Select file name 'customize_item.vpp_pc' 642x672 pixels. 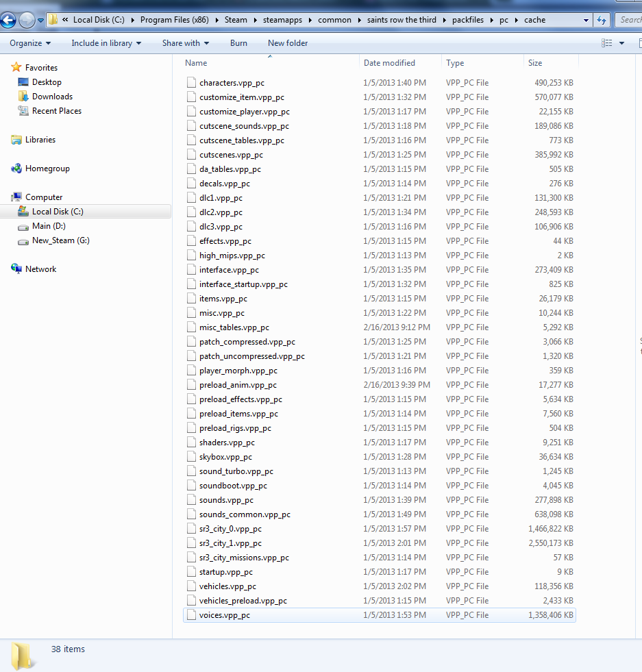click(242, 97)
